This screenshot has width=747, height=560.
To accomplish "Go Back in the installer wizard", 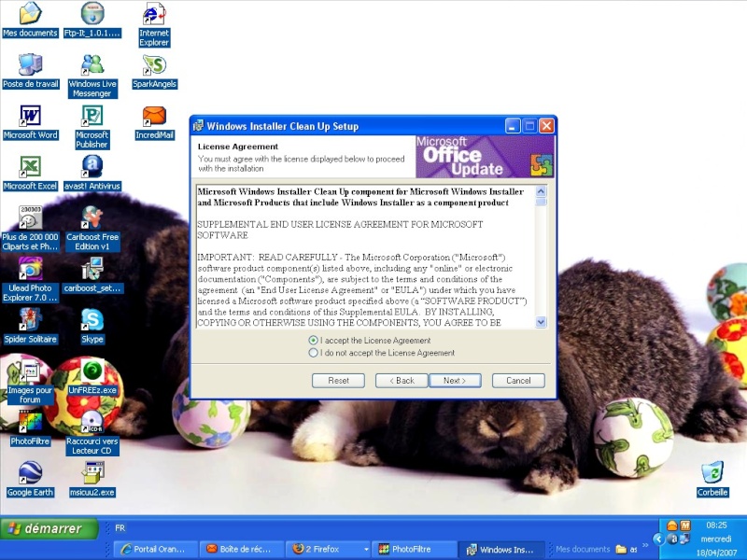I will [402, 381].
